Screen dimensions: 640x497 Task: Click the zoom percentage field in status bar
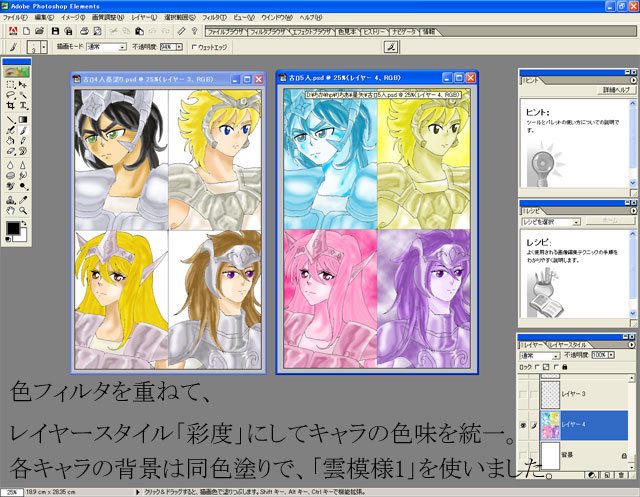[x=12, y=492]
